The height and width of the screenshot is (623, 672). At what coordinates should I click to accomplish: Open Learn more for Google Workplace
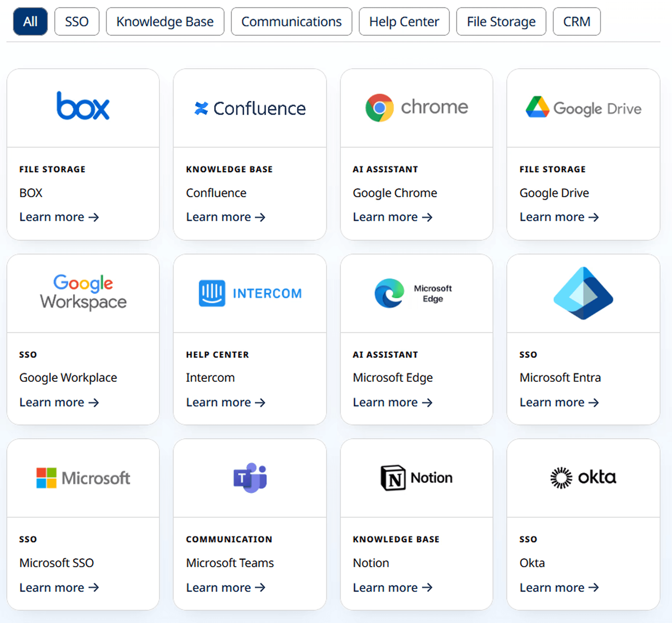point(59,402)
